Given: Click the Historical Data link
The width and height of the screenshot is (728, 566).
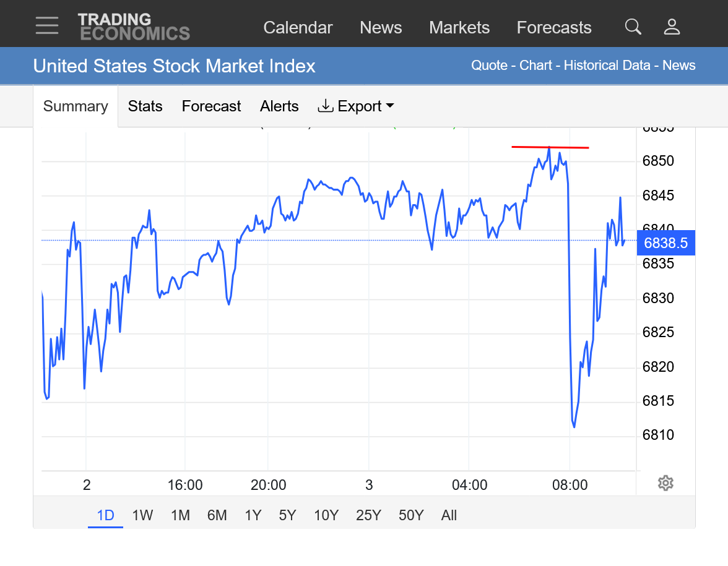Looking at the screenshot, I should [x=607, y=66].
